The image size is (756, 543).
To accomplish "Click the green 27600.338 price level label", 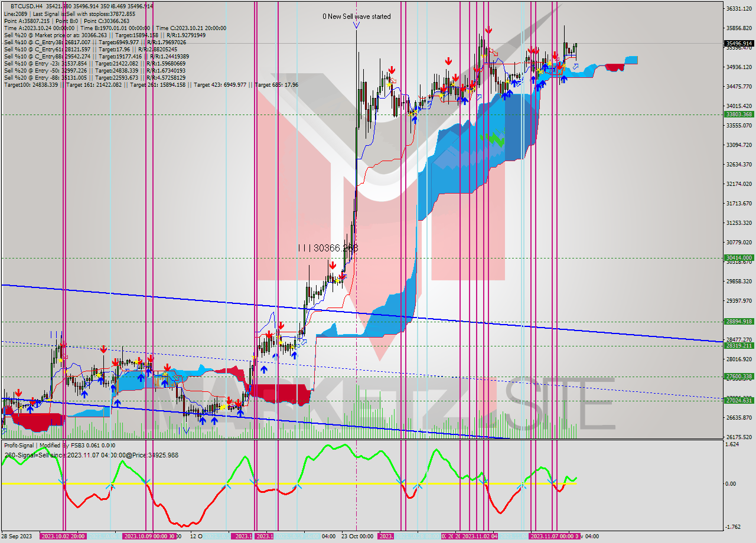I will click(738, 377).
